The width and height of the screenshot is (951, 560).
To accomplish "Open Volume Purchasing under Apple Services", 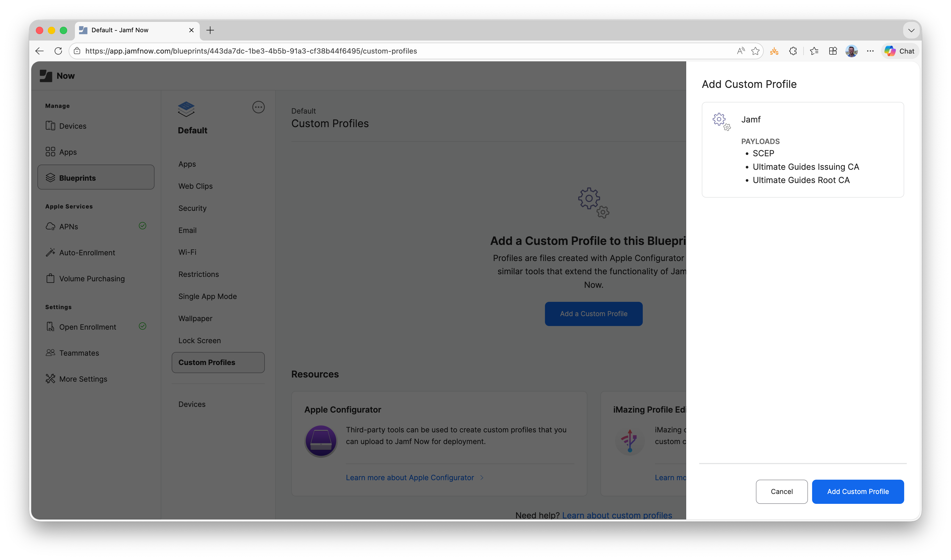I will tap(92, 278).
